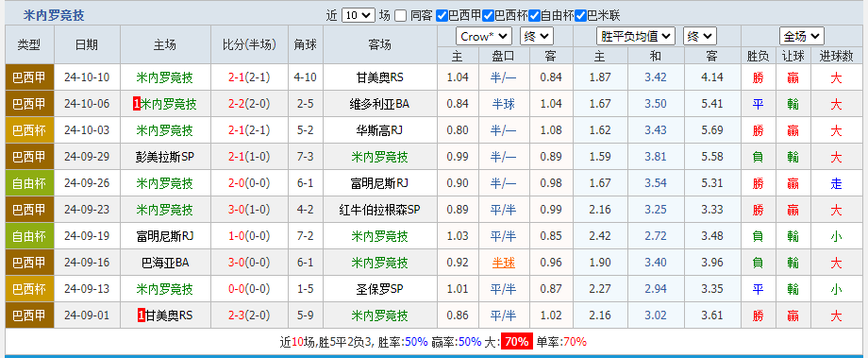The image size is (868, 358).
Task: Open away team 华斯高RJ link
Action: tap(379, 130)
